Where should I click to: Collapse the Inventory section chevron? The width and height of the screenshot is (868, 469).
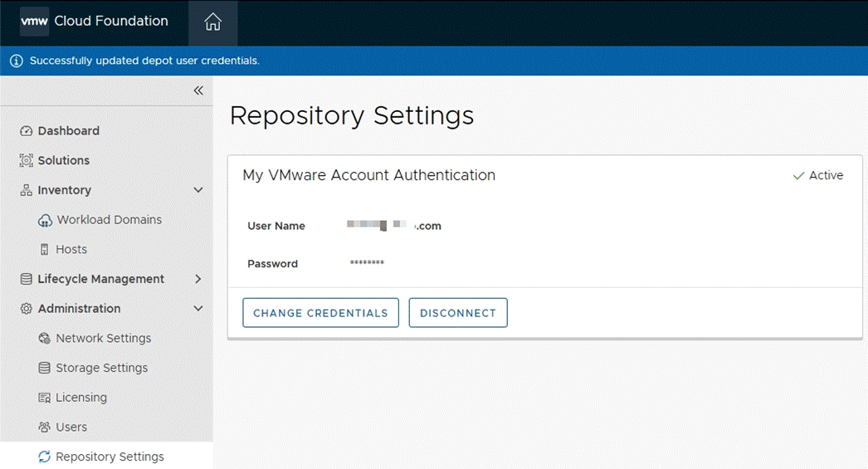tap(198, 190)
